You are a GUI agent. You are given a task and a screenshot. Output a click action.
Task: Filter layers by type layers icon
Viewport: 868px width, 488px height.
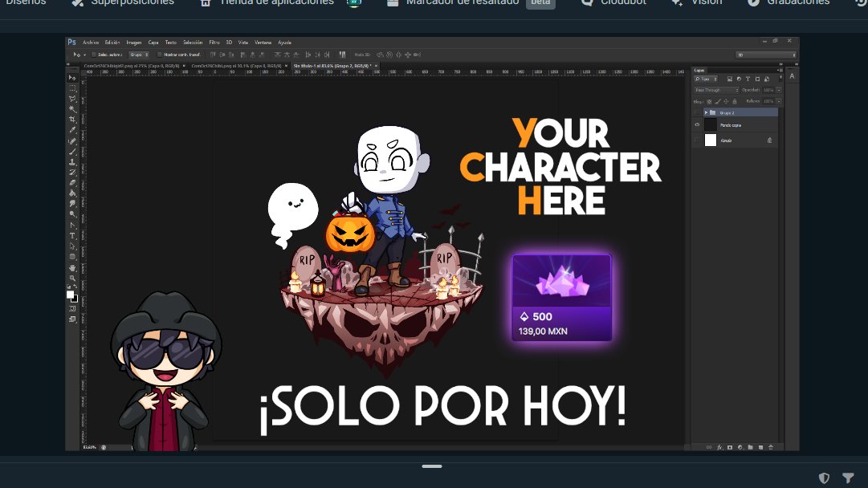tap(748, 79)
